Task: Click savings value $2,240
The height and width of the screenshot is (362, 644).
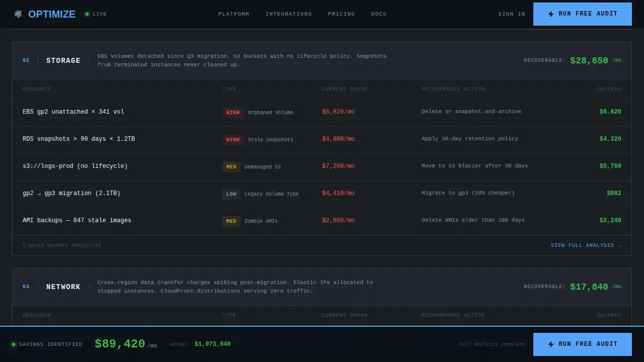Action: pos(610,220)
